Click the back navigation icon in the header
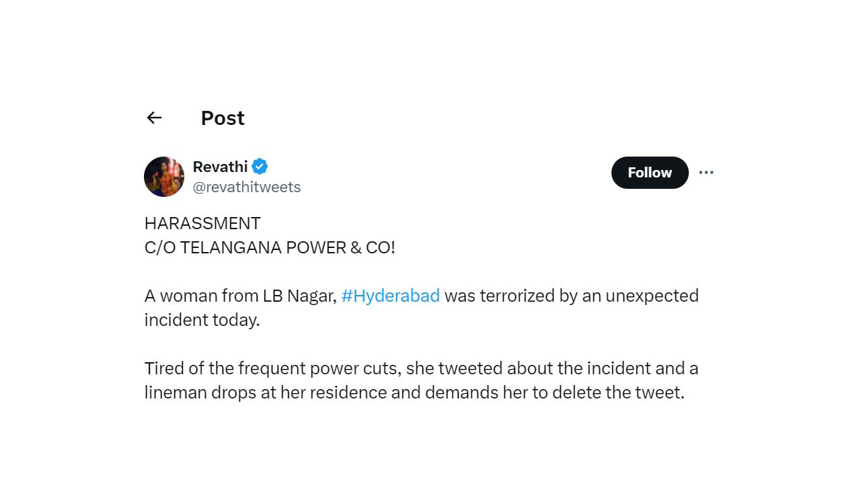Screen dimensions: 861x504 [x=154, y=118]
